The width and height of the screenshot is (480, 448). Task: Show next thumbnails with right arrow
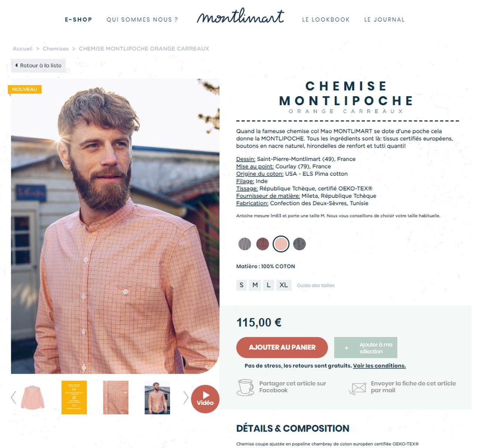186,398
